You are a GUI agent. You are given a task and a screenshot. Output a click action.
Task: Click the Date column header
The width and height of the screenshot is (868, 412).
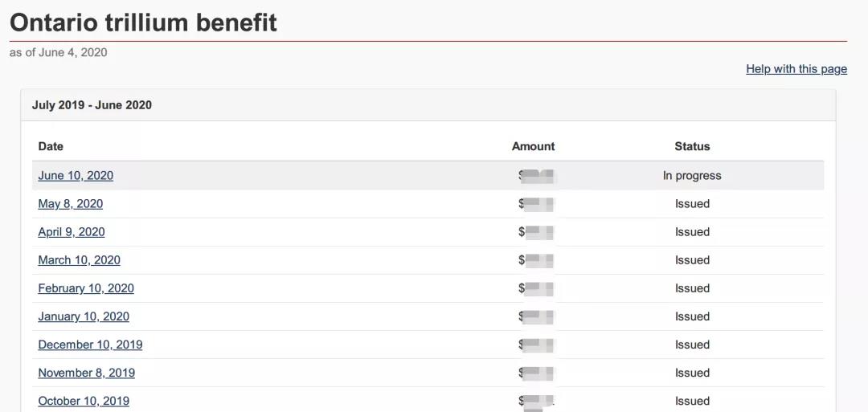click(51, 146)
